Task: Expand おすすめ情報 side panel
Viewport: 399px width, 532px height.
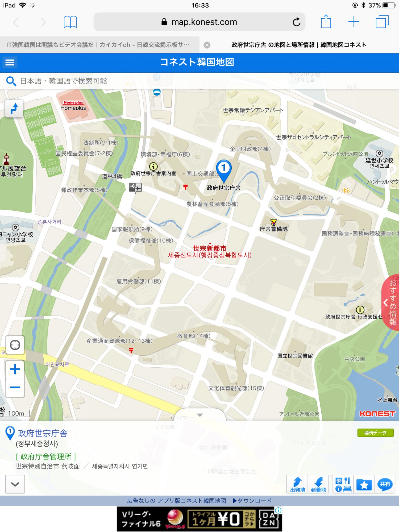Action: [x=390, y=302]
